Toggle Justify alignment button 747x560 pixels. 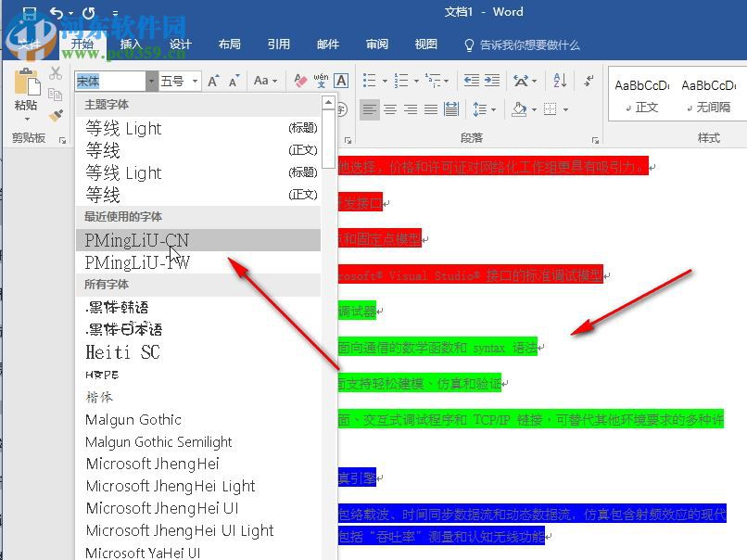431,109
